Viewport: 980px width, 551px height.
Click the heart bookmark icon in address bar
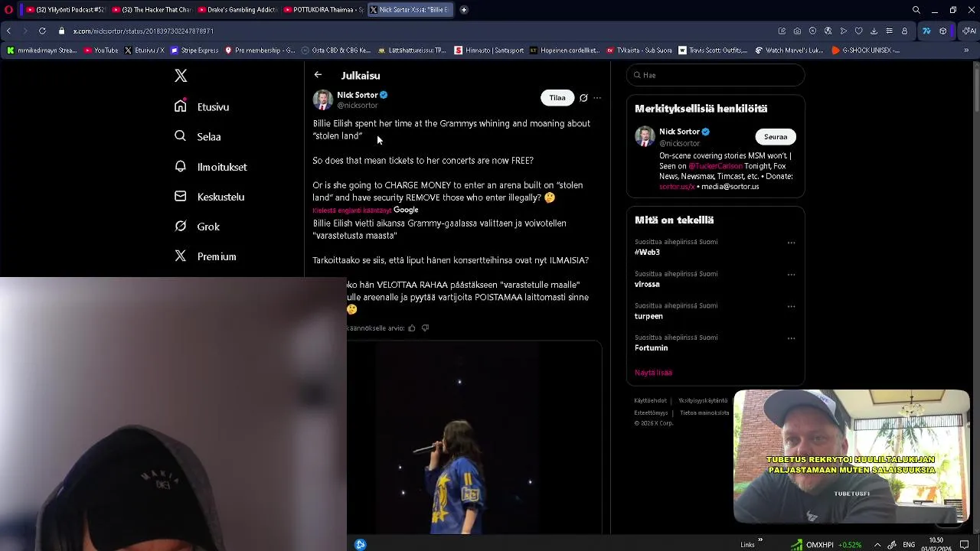pyautogui.click(x=858, y=31)
